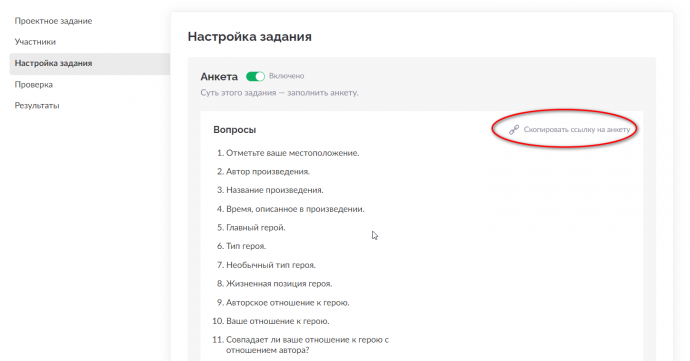Open the Результаты section
Image resolution: width=690 pixels, height=361 pixels.
[37, 106]
